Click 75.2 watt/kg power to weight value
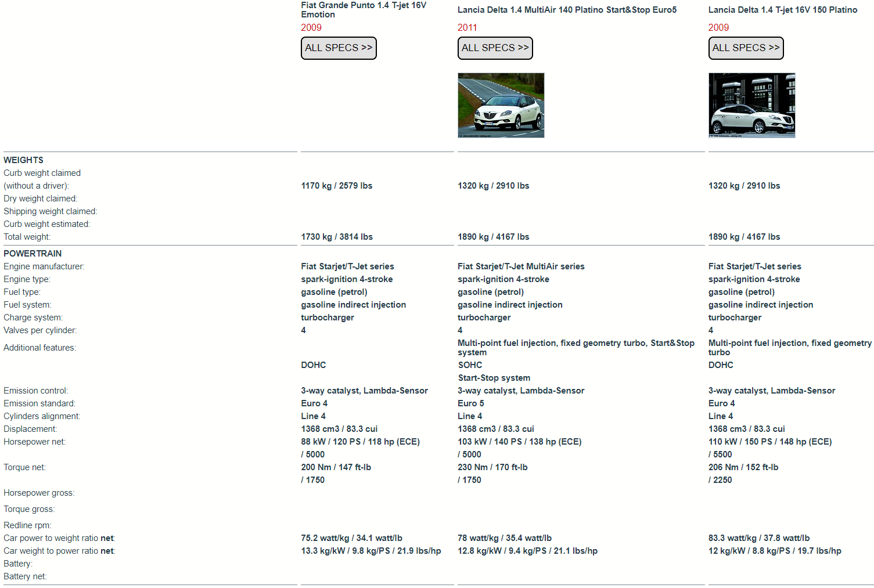The image size is (874, 588). coord(351,538)
